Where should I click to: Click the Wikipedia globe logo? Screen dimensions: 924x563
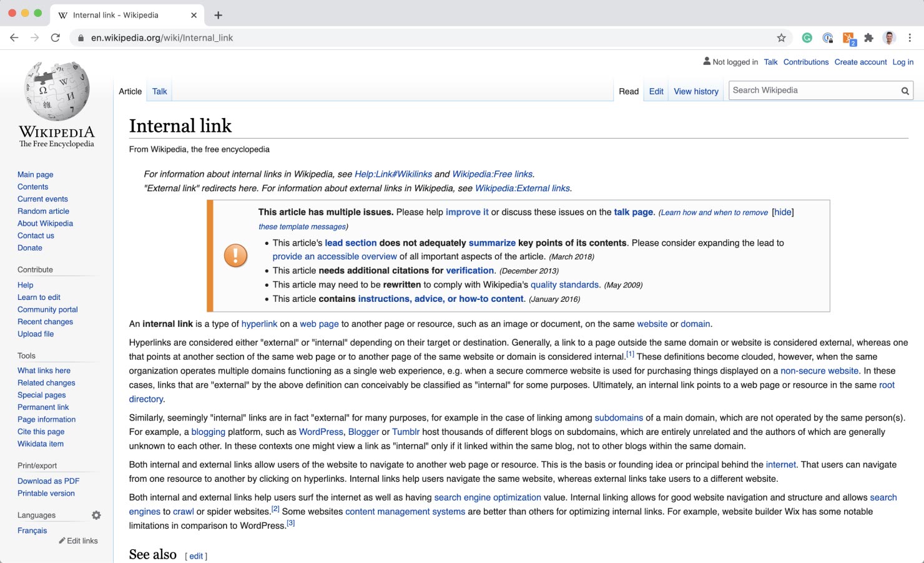pos(56,91)
